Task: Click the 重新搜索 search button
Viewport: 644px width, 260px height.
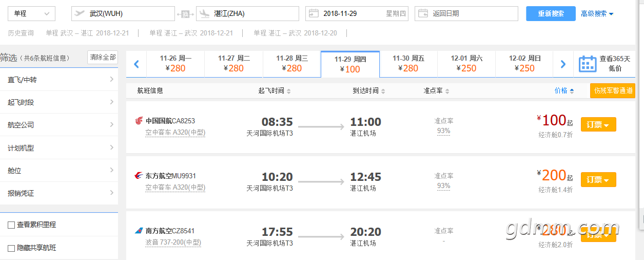Action: 551,13
